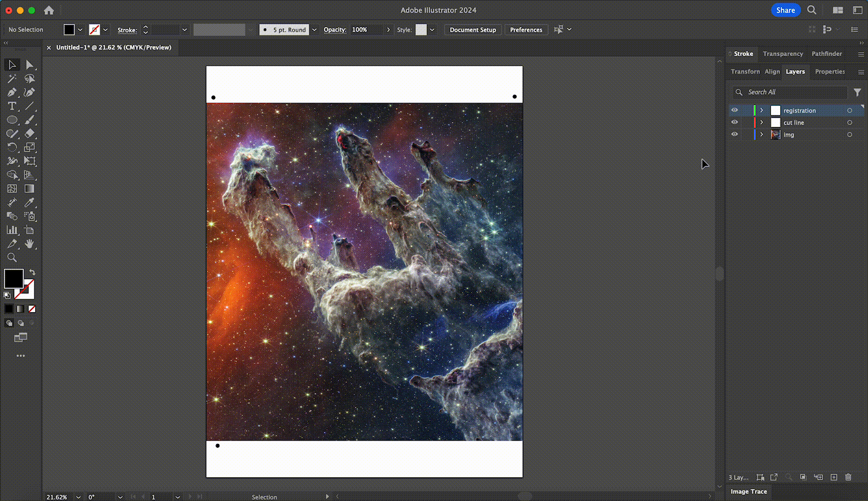Switch to the Transparency tab

point(783,53)
